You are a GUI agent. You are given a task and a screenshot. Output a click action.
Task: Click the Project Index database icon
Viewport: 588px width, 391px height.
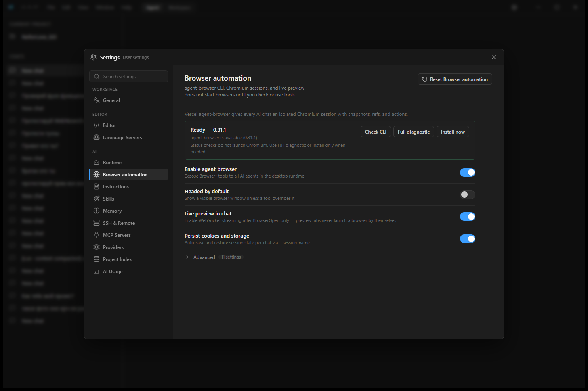click(x=97, y=259)
